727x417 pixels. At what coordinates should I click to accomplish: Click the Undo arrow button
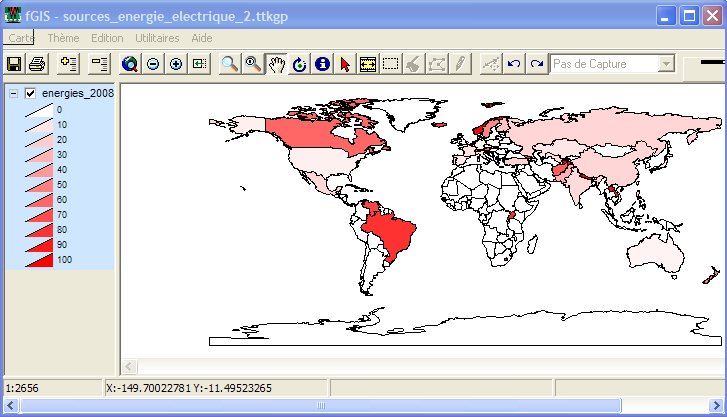(x=514, y=64)
